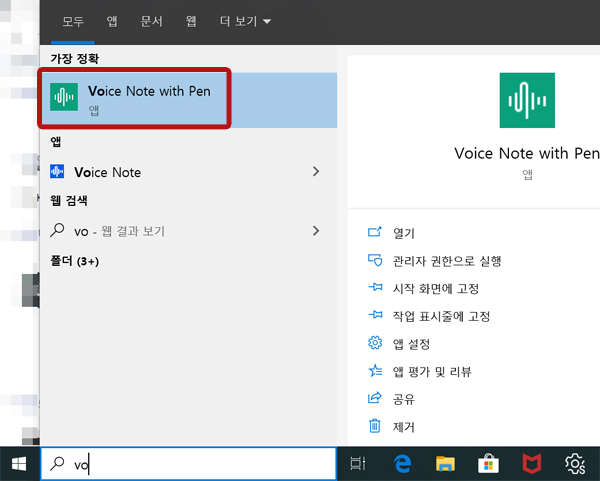Click the pin to Start screen icon
Viewport: 600px width, 481px height.
pos(375,287)
